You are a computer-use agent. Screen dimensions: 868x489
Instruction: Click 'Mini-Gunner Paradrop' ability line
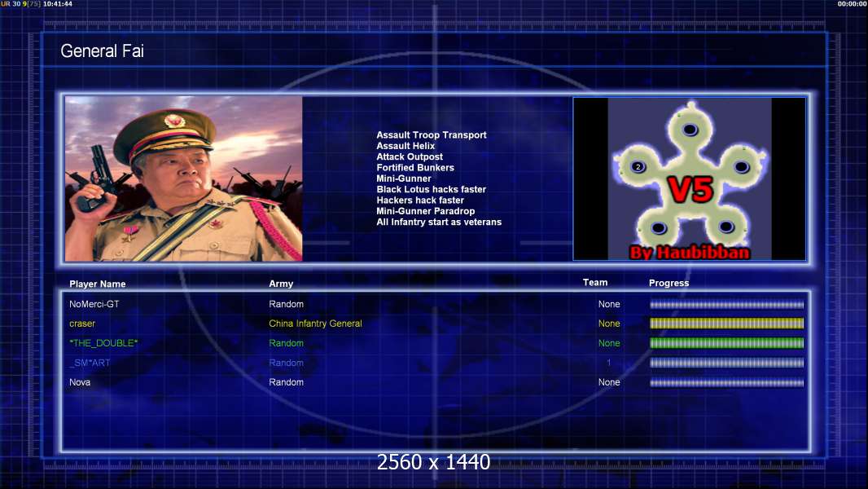pyautogui.click(x=425, y=211)
